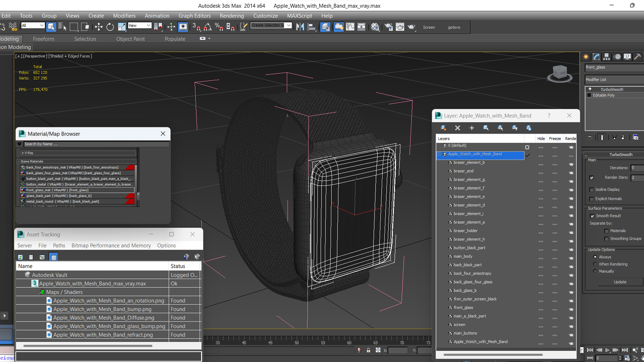This screenshot has height=362, width=644.
Task: Check Separate by Smoothing Groups
Action: coord(606,239)
